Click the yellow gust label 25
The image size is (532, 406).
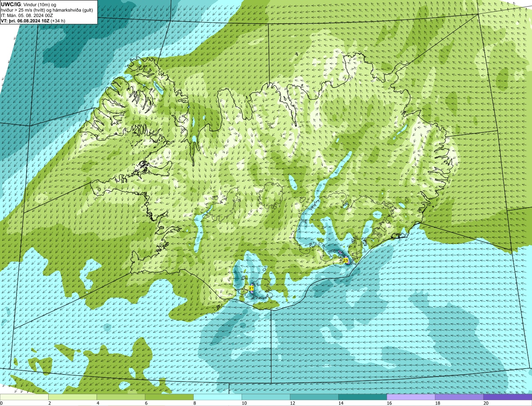[x=346, y=260]
